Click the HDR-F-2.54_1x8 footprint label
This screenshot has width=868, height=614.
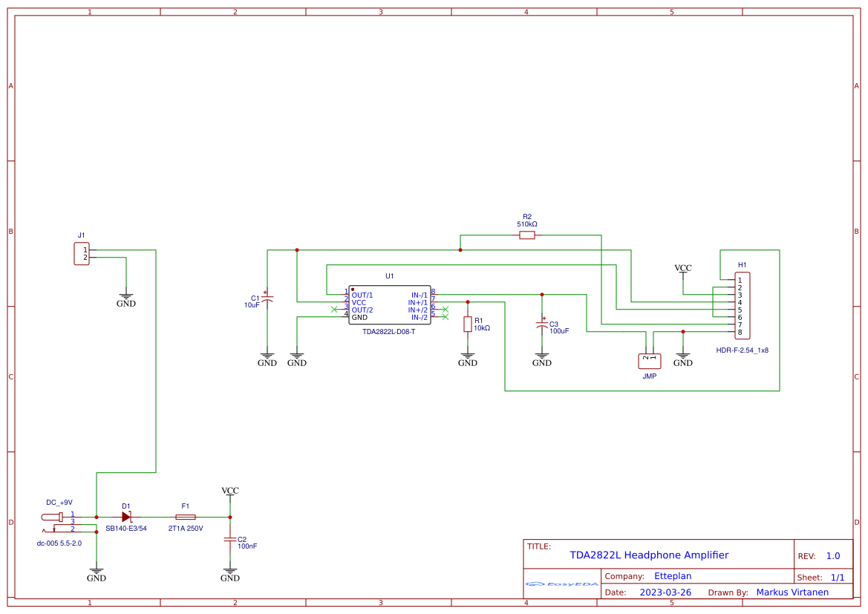tap(743, 350)
